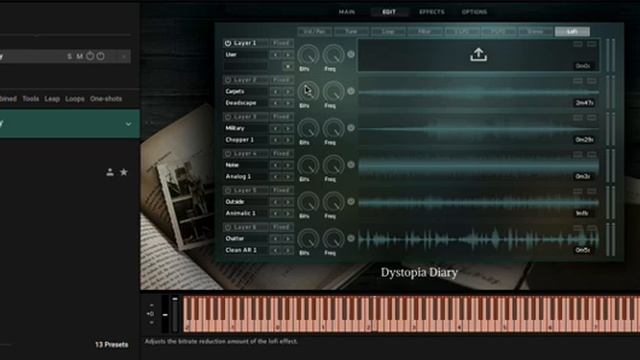Click the Fixed button for Layer 6
This screenshot has height=360, width=640.
pos(281,227)
